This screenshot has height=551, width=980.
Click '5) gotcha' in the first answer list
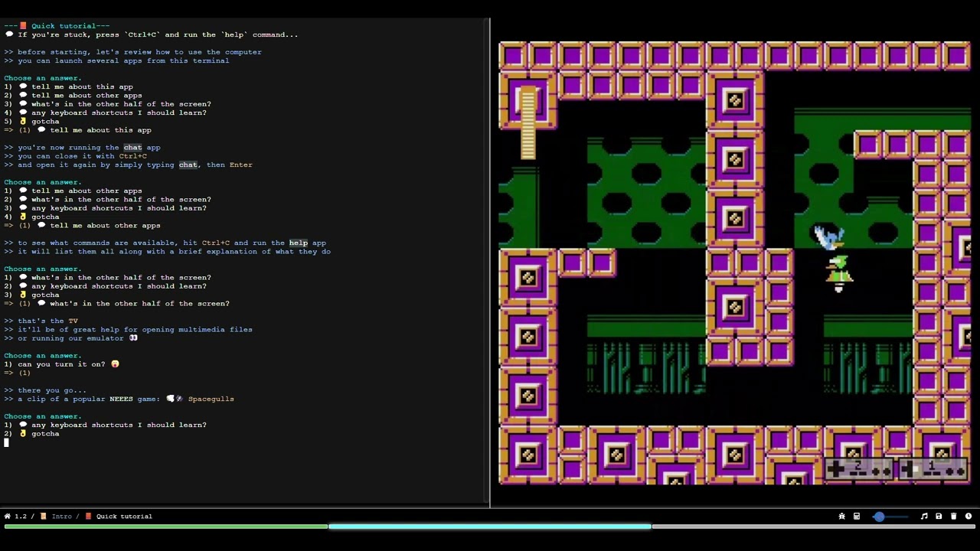click(x=31, y=122)
